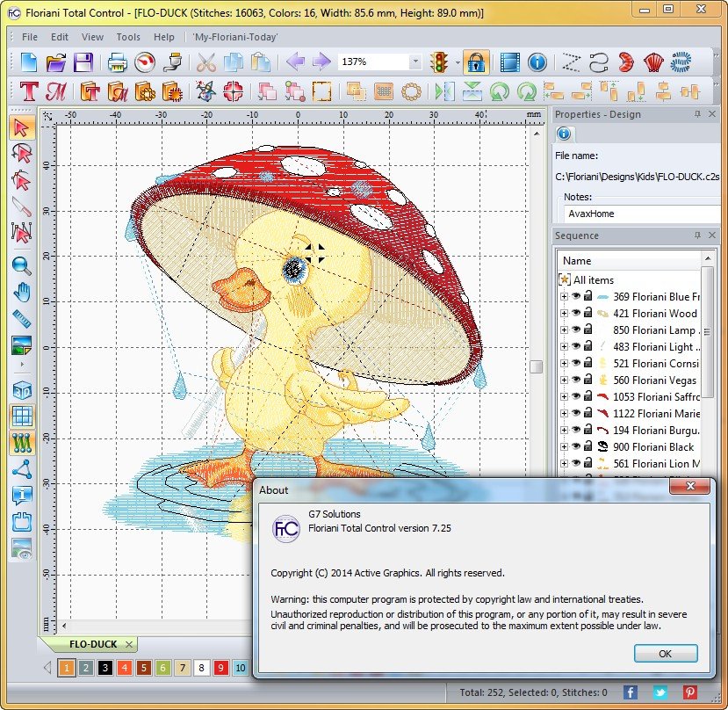Open a design with the folder icon
728x710 pixels.
point(55,62)
